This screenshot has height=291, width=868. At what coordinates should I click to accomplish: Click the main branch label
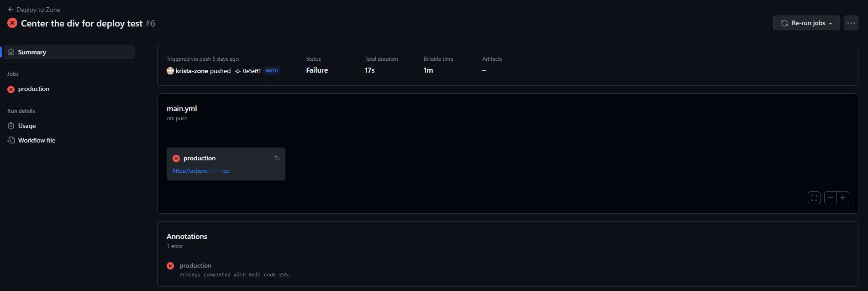coord(272,70)
